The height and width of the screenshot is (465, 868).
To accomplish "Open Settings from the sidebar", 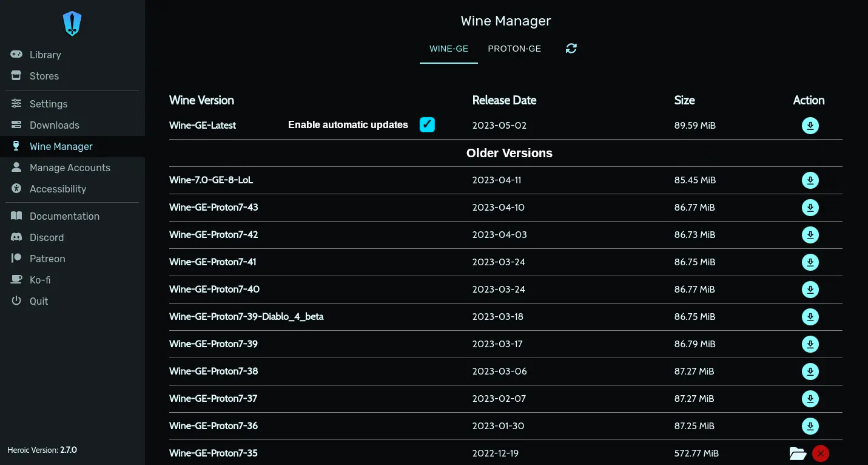I will pyautogui.click(x=49, y=104).
